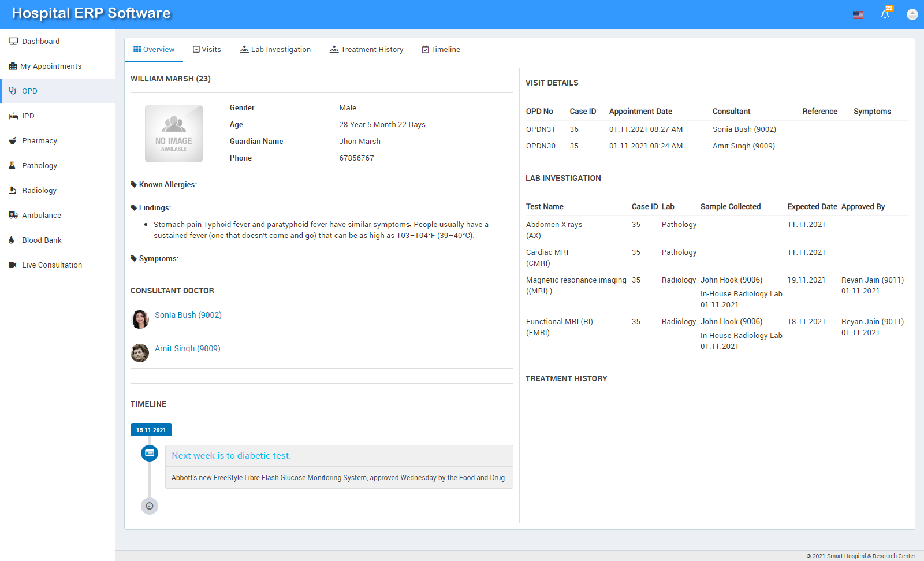Screen dimensions: 924x561
Task: Click the Live Consultation camera icon
Action: [13, 265]
